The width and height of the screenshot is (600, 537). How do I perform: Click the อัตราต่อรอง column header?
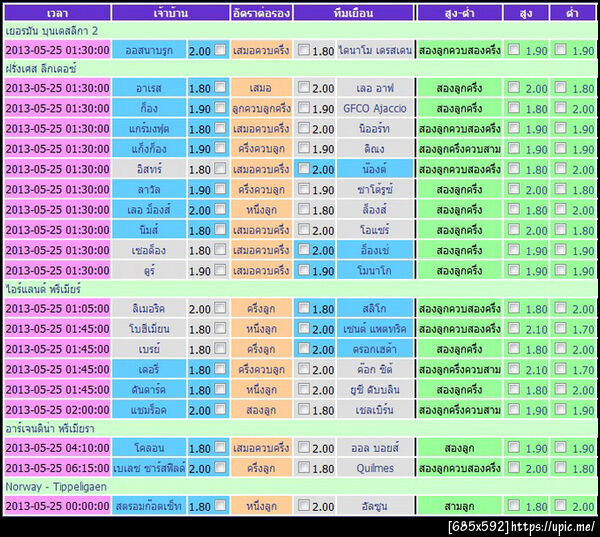point(261,13)
